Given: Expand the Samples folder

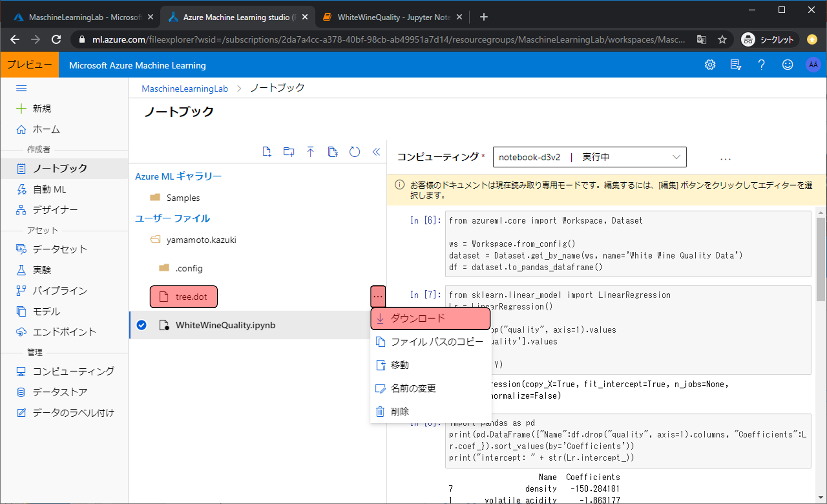Looking at the screenshot, I should pyautogui.click(x=183, y=198).
